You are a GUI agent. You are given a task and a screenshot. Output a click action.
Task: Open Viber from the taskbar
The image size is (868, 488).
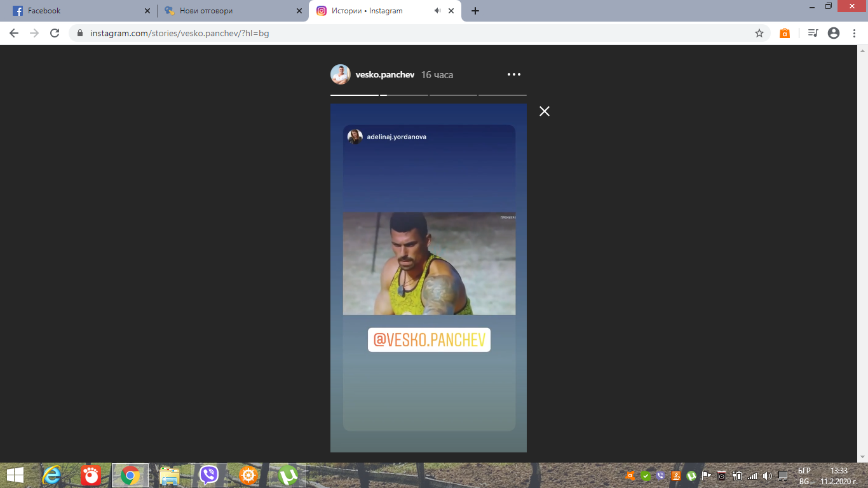point(208,475)
